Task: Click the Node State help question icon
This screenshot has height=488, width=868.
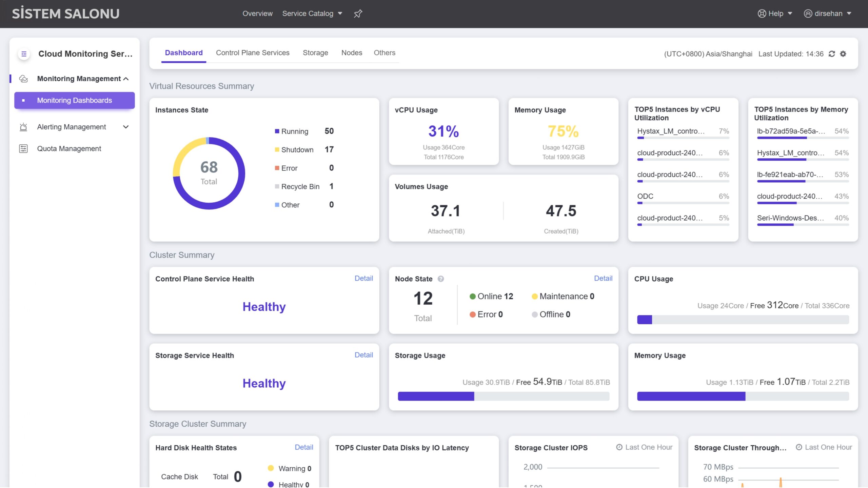Action: coord(441,279)
